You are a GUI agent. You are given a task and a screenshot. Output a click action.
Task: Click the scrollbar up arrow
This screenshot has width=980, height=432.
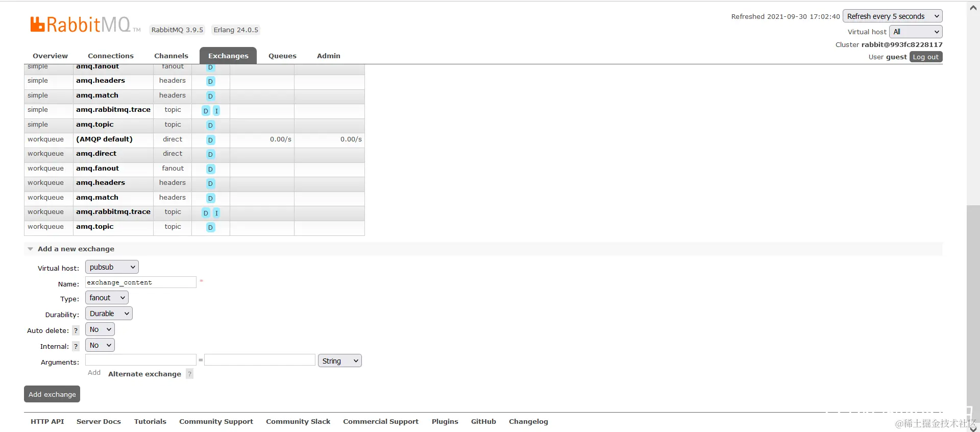pos(973,8)
